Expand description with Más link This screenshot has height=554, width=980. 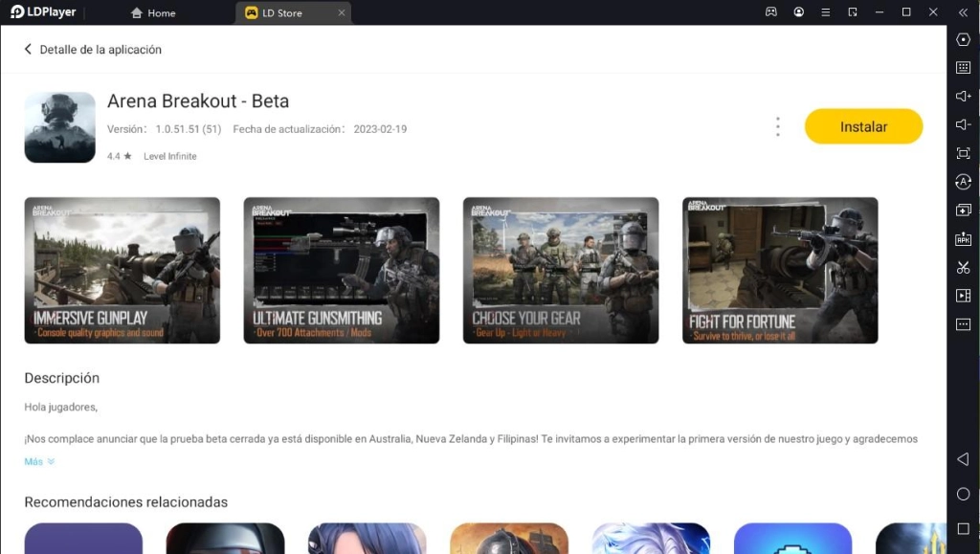click(39, 461)
